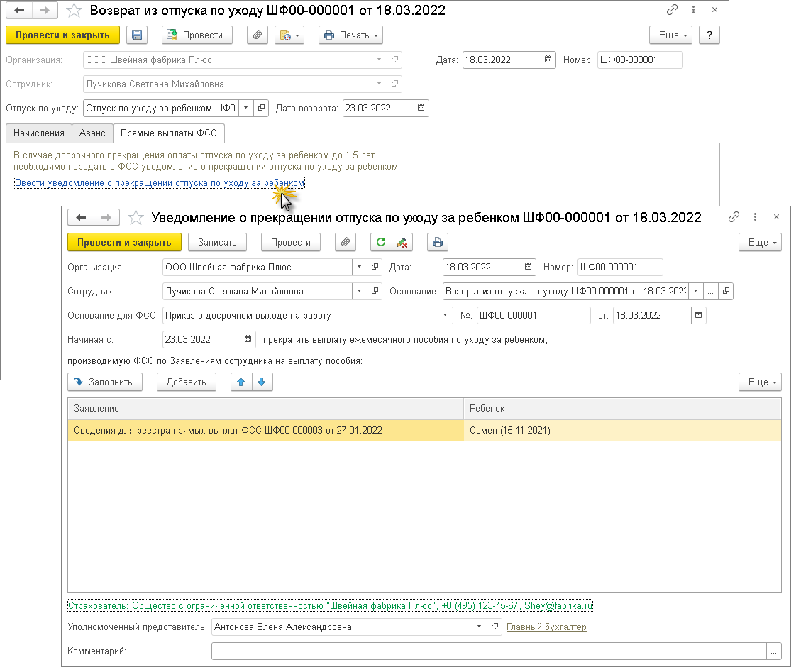Select the 'Сведения для реестра' table row

pos(266,430)
